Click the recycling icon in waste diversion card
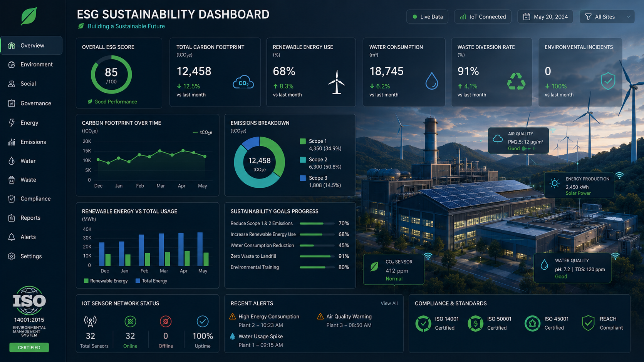Image resolution: width=644 pixels, height=362 pixels. (x=516, y=82)
